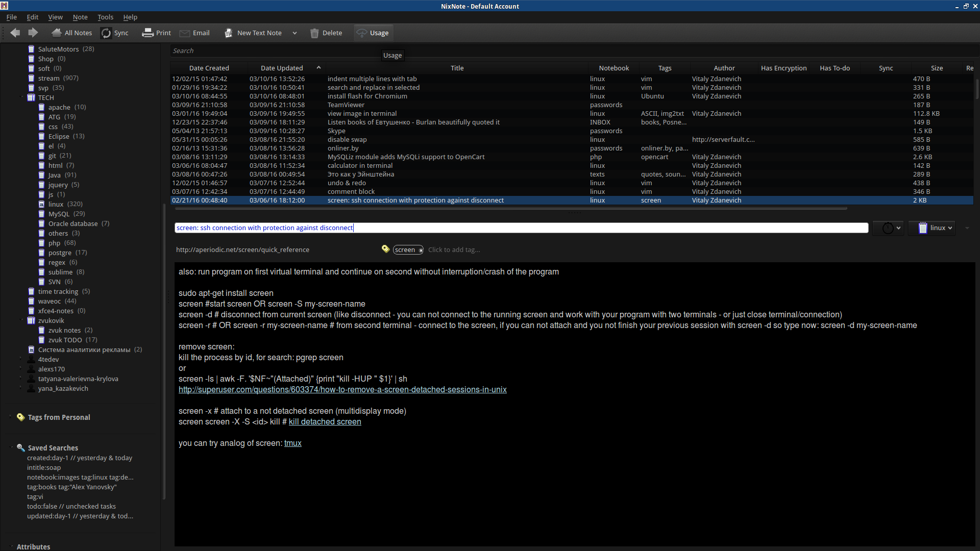The width and height of the screenshot is (980, 551).
Task: Open the Note menu
Action: coord(80,17)
